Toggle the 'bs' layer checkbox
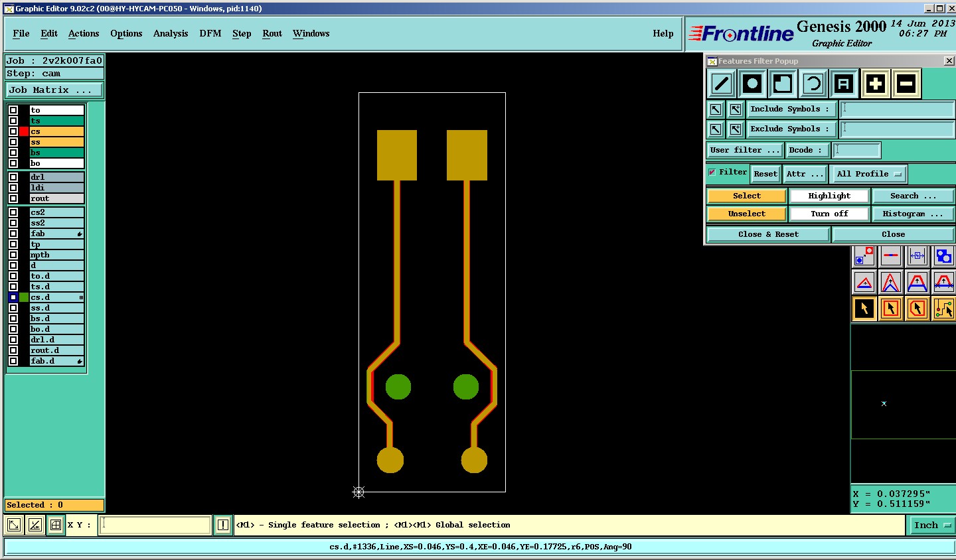 click(x=13, y=153)
